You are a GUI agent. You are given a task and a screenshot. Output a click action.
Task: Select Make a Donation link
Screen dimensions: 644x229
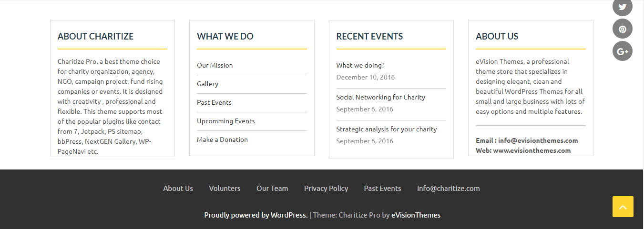(x=223, y=139)
